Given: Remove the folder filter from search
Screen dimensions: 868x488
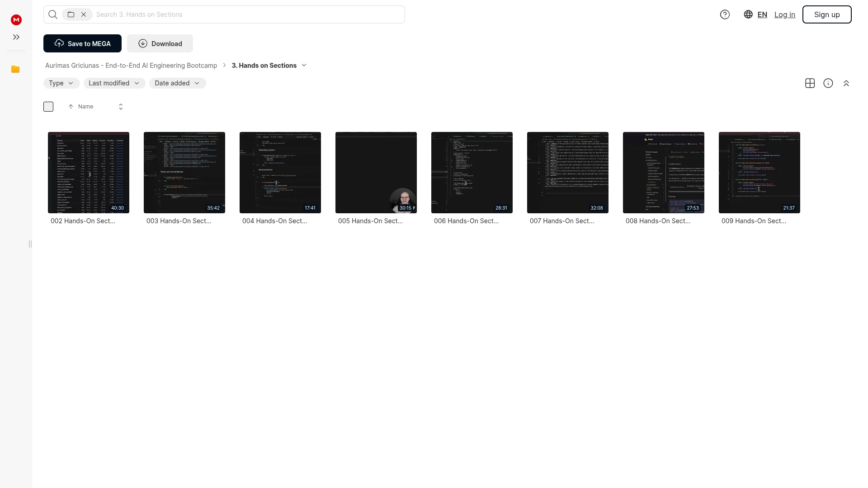Looking at the screenshot, I should [x=84, y=14].
